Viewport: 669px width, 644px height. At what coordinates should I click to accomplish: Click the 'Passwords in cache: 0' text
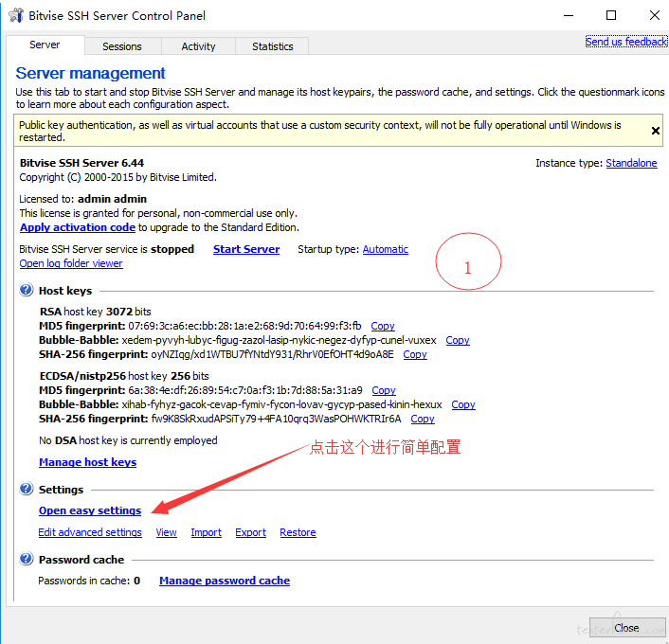click(x=89, y=581)
